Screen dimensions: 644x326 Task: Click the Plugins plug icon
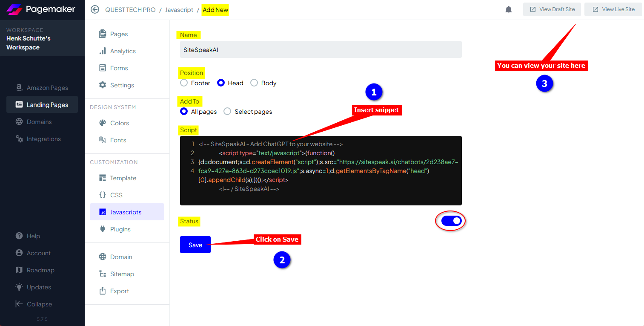click(103, 229)
